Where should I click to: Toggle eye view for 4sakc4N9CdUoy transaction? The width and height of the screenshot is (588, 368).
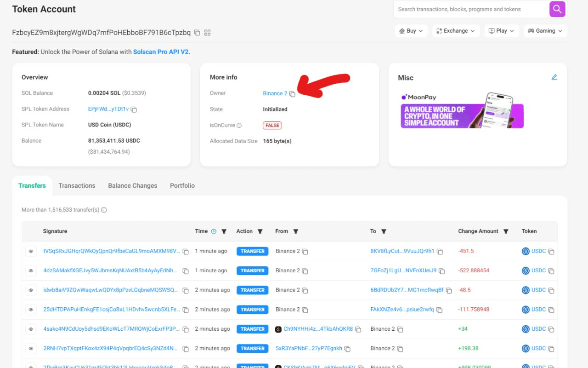point(31,329)
